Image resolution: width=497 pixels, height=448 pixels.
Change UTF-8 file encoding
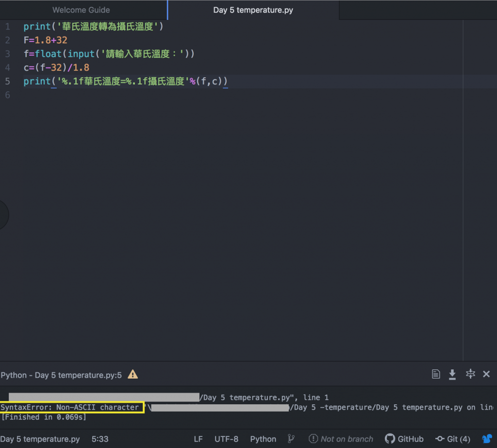click(226, 439)
